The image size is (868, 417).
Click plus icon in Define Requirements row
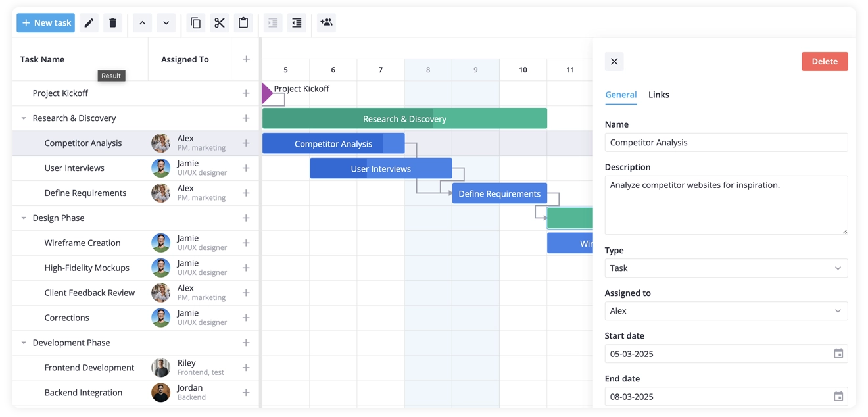click(246, 193)
